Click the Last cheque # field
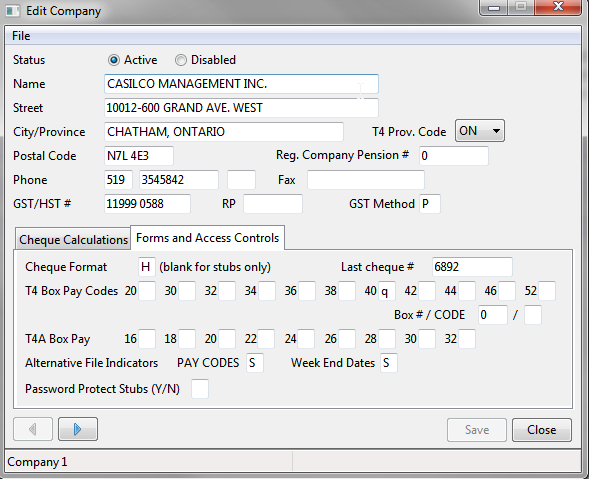This screenshot has height=479, width=589. 472,267
